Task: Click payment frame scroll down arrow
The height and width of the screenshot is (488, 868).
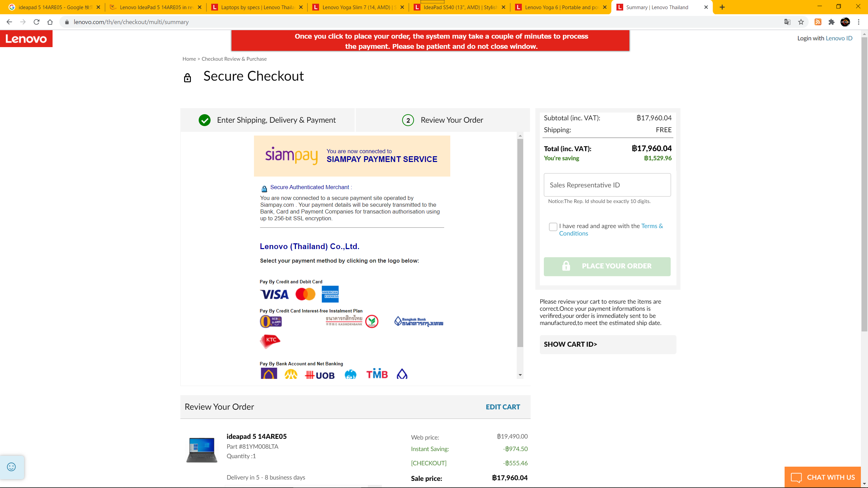Action: [x=520, y=375]
